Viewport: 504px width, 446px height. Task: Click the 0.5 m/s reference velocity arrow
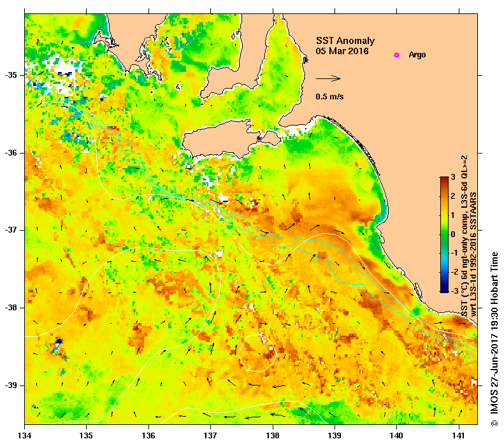(328, 78)
